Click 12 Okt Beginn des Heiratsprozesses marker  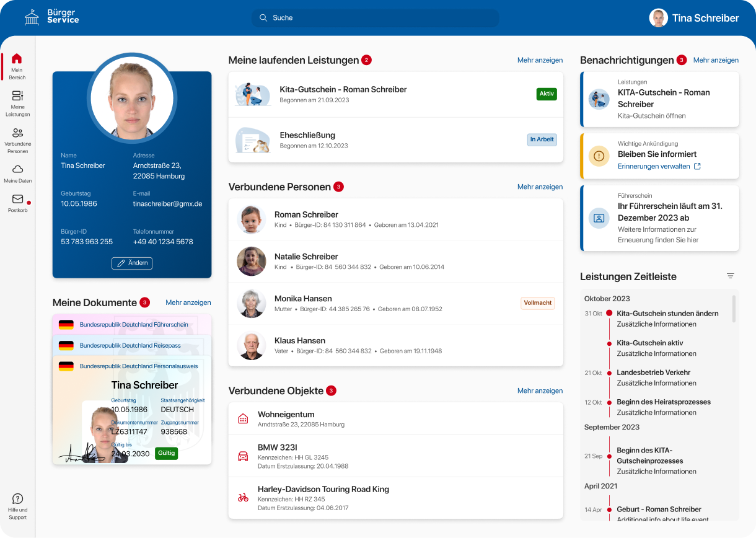pyautogui.click(x=609, y=402)
